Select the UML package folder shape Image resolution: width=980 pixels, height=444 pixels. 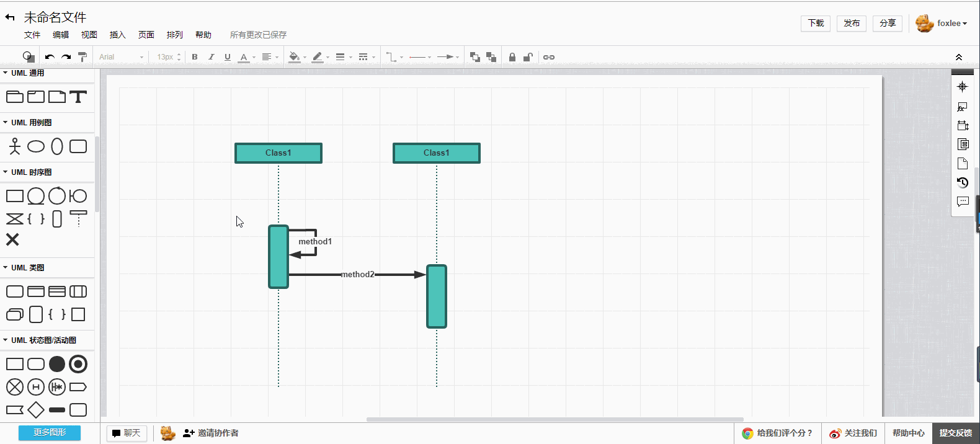[15, 97]
